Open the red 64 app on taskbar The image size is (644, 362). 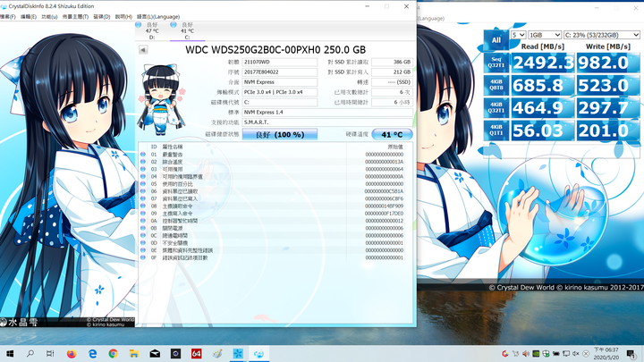pyautogui.click(x=196, y=353)
